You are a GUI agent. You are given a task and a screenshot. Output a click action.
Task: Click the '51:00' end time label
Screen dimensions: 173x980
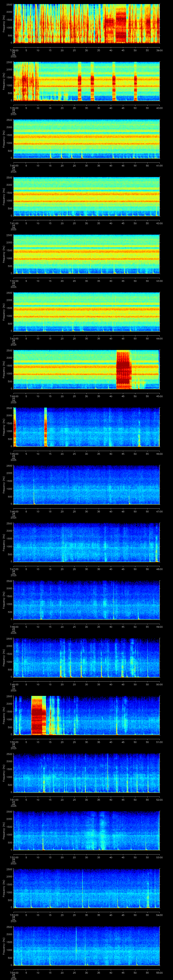pyautogui.click(x=160, y=742)
